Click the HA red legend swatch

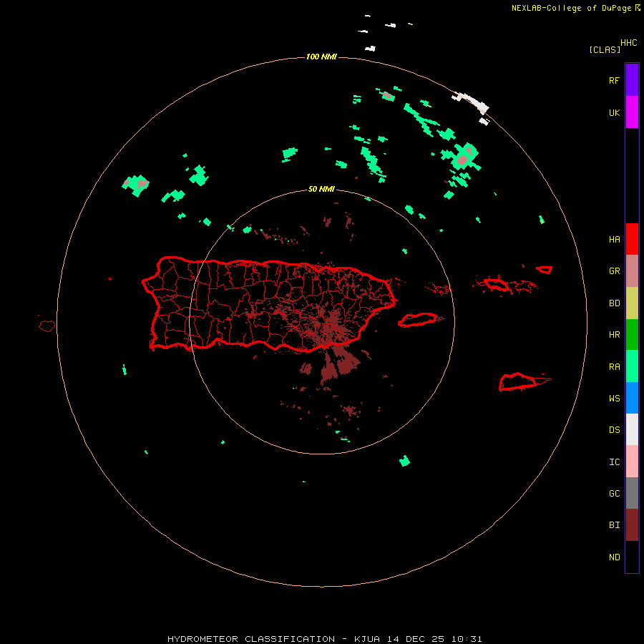click(x=632, y=239)
